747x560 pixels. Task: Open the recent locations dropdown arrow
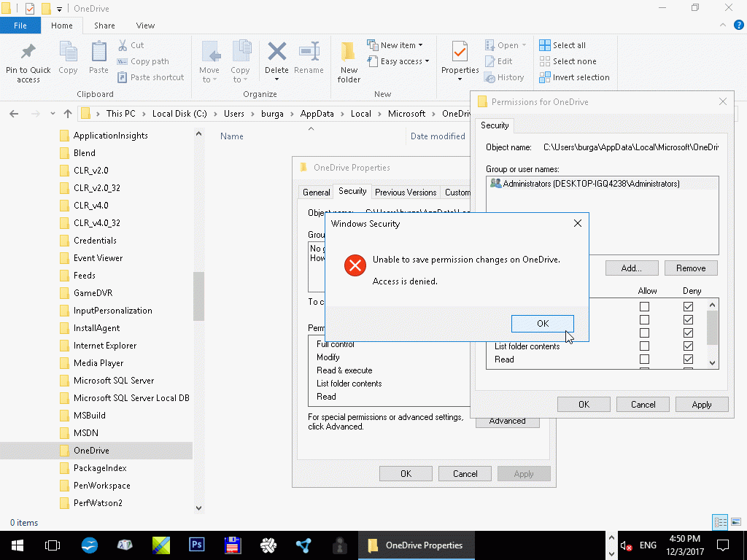[53, 114]
